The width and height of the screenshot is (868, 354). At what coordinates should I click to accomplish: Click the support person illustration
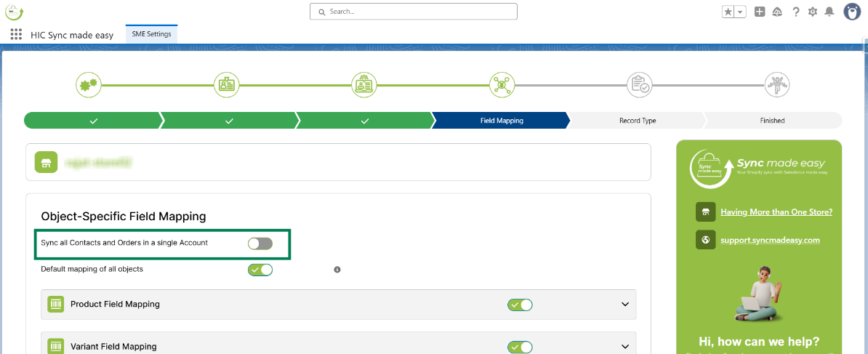(759, 293)
